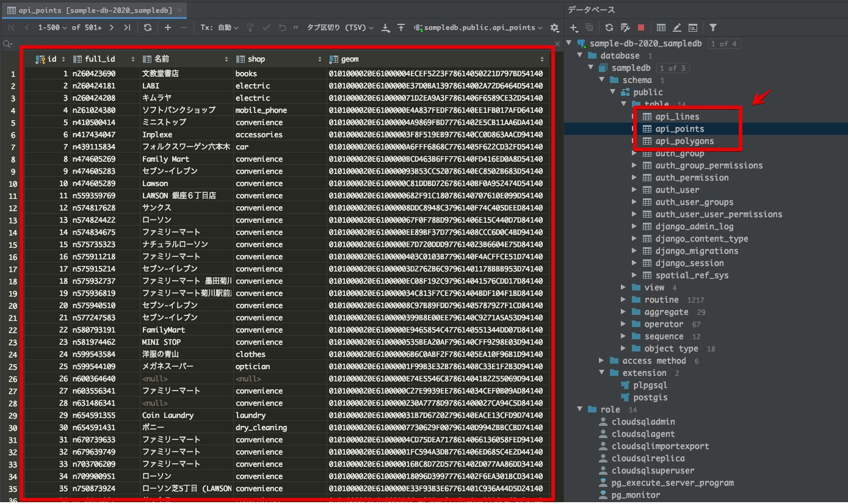Click the '1 of 3' badge beside sampledb
This screenshot has width=848, height=504.
coord(672,68)
